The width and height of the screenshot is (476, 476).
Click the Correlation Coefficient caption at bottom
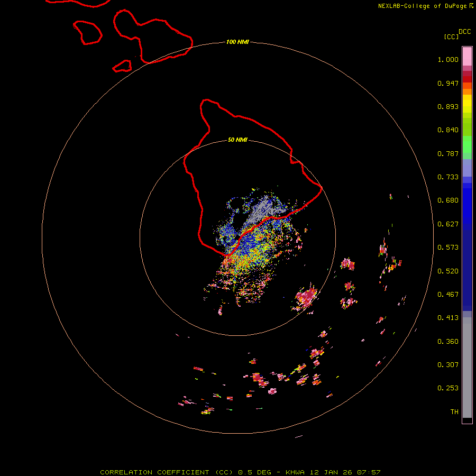click(x=240, y=472)
